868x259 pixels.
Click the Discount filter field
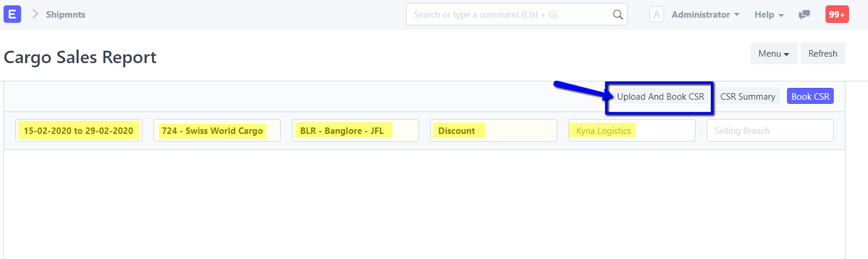pos(493,130)
